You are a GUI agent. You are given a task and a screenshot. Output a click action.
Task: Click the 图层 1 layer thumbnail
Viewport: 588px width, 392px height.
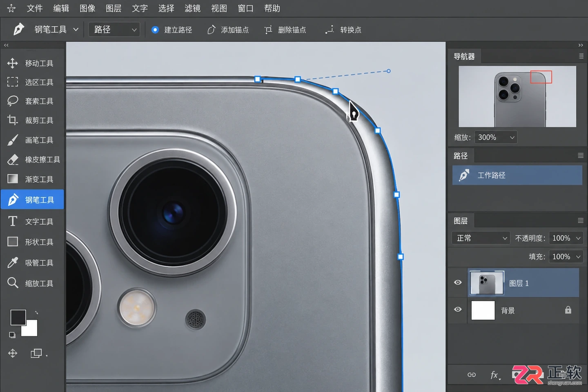487,283
